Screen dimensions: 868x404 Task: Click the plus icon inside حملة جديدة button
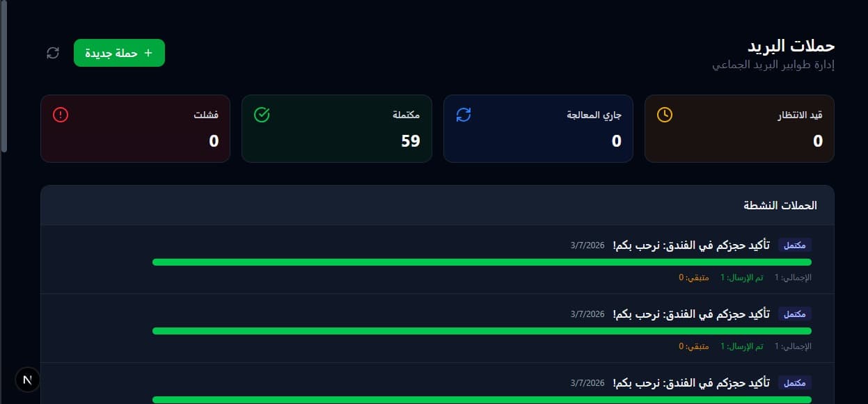click(x=148, y=52)
